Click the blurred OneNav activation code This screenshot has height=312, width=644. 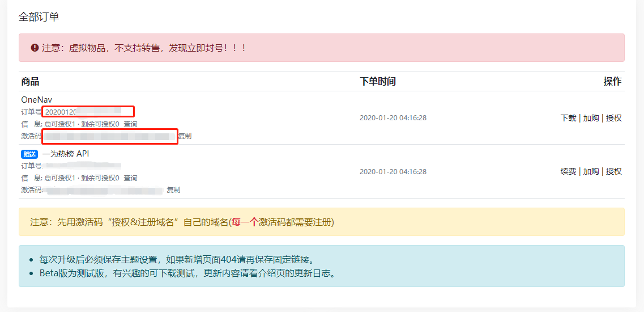(110, 136)
